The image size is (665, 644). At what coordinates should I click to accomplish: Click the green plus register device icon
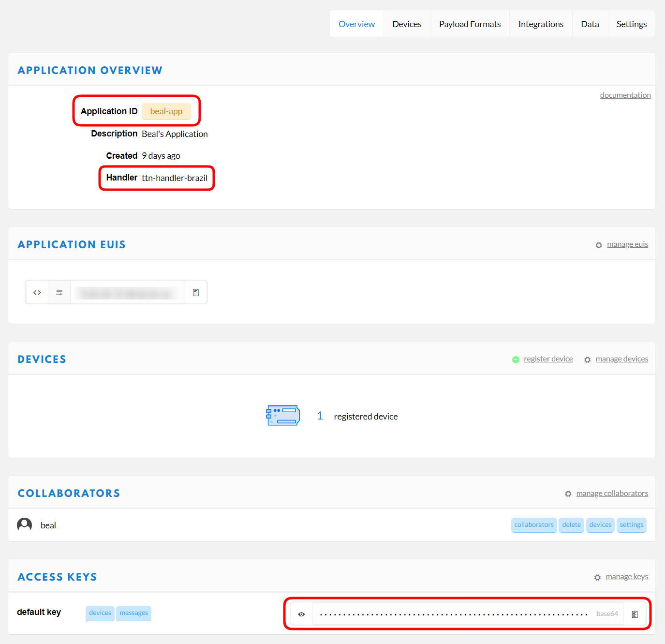(x=516, y=359)
